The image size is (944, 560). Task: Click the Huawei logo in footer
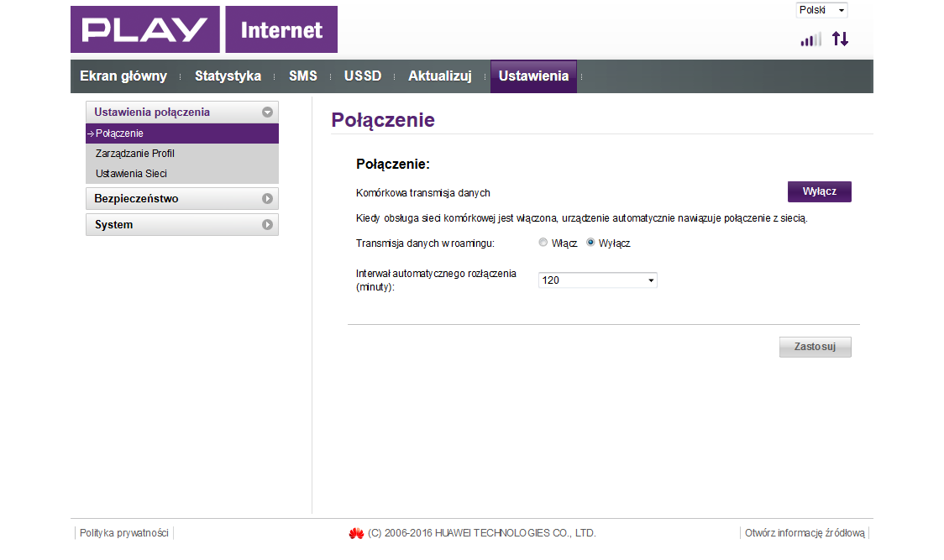[x=356, y=533]
